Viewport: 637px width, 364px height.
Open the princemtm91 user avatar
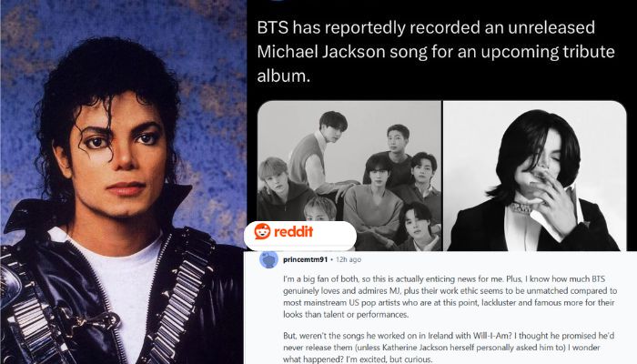coord(268,259)
